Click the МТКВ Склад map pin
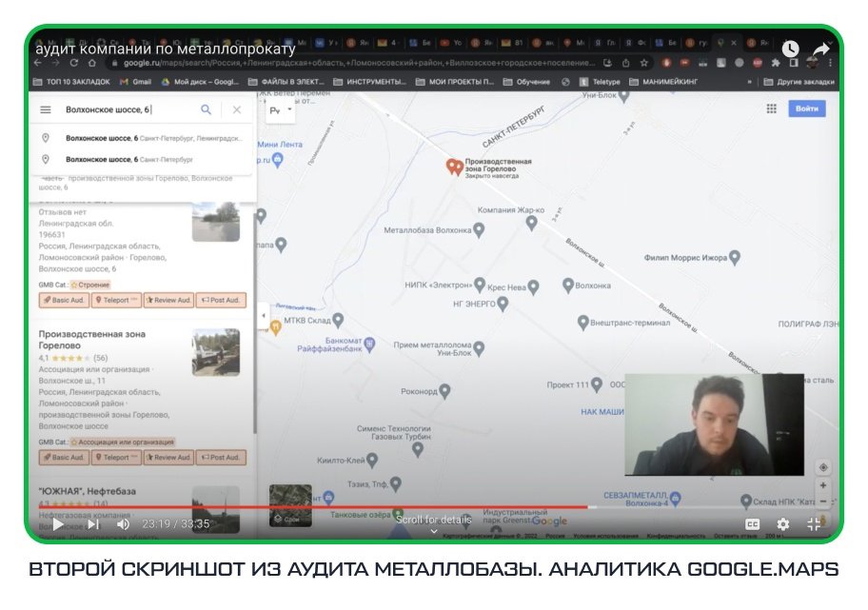 point(338,320)
